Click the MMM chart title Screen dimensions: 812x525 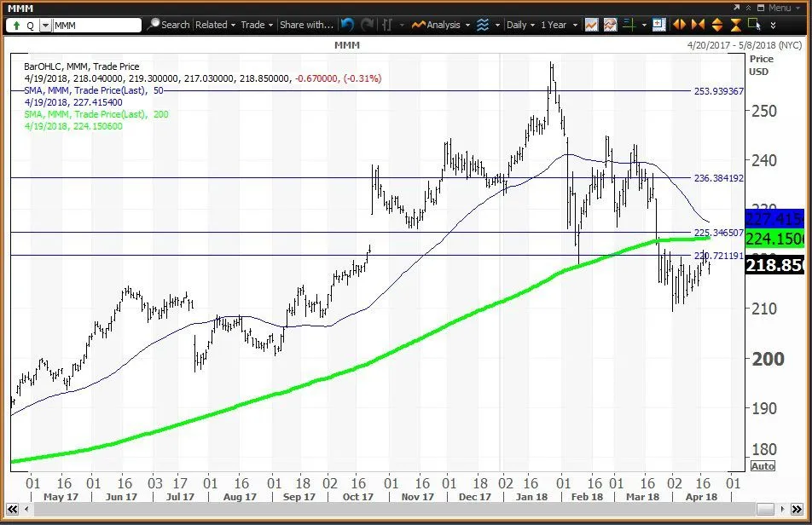point(347,45)
